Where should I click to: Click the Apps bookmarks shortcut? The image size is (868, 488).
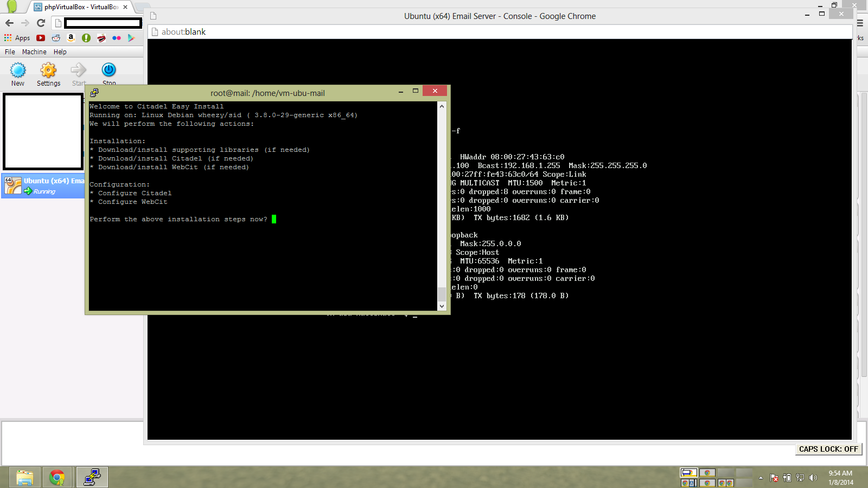pos(17,38)
